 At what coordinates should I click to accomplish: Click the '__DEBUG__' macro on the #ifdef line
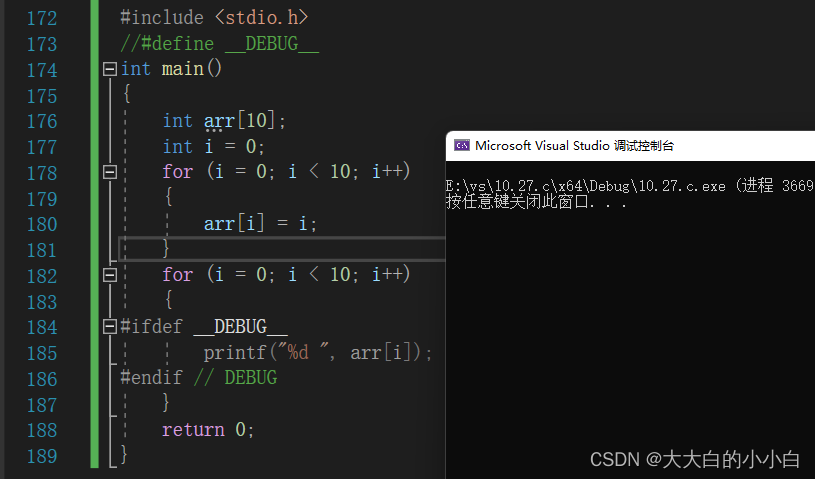(x=240, y=327)
